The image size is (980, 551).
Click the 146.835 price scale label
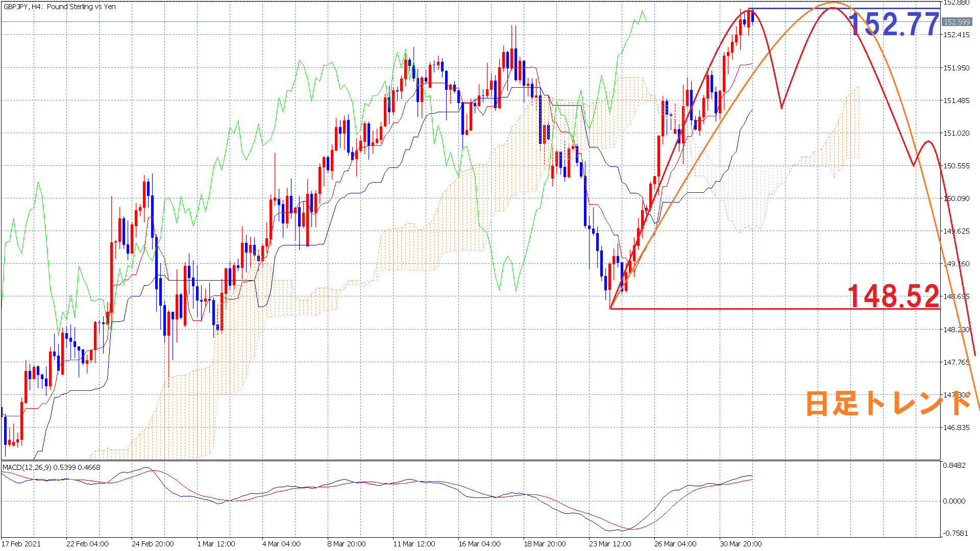point(957,428)
